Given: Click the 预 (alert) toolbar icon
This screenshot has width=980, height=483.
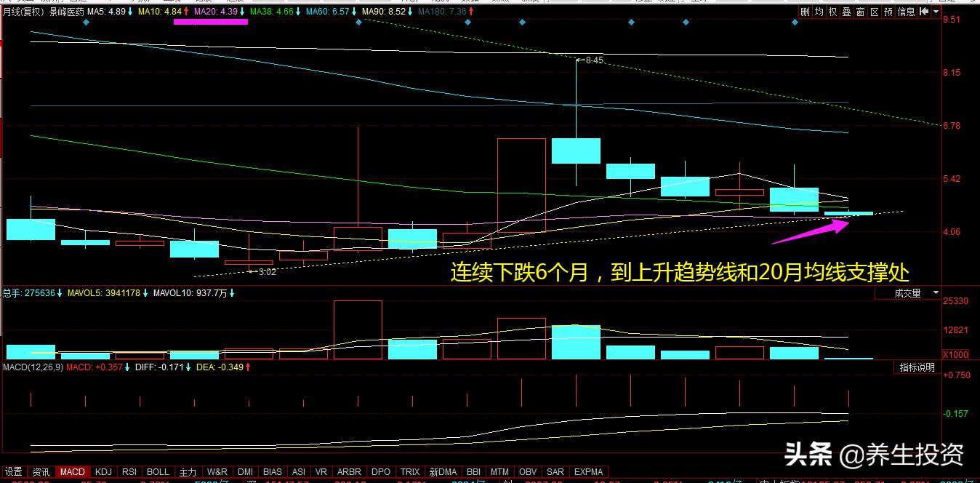Looking at the screenshot, I should coord(888,11).
